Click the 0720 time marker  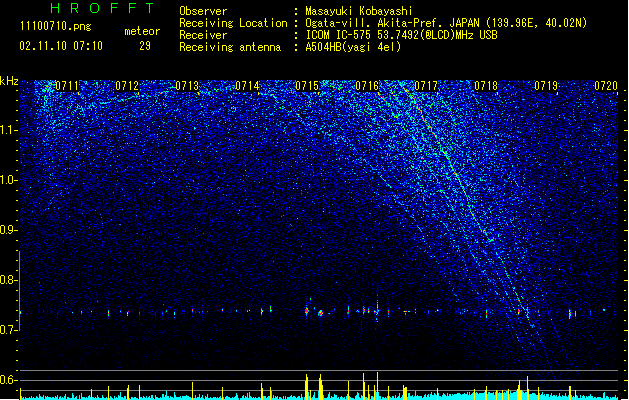tap(606, 86)
